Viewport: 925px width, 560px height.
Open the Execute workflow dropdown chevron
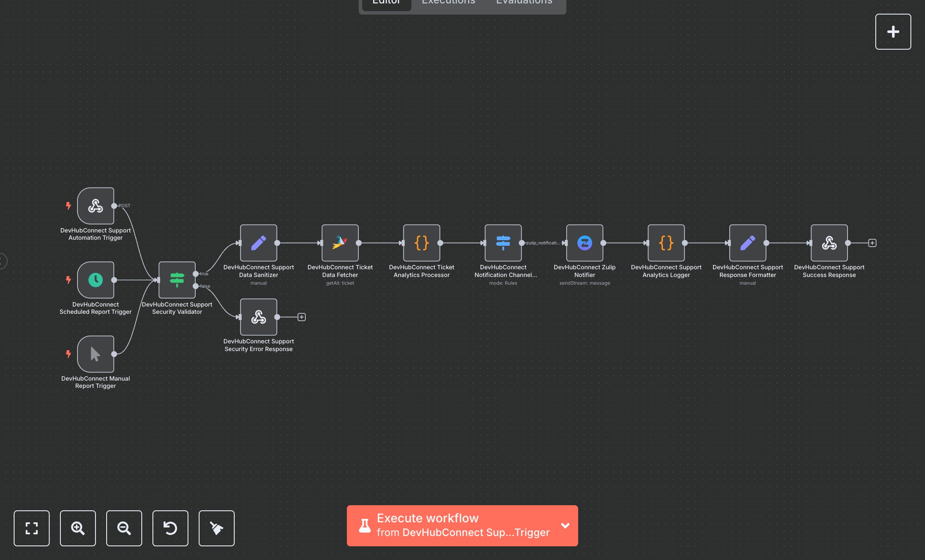(x=565, y=525)
